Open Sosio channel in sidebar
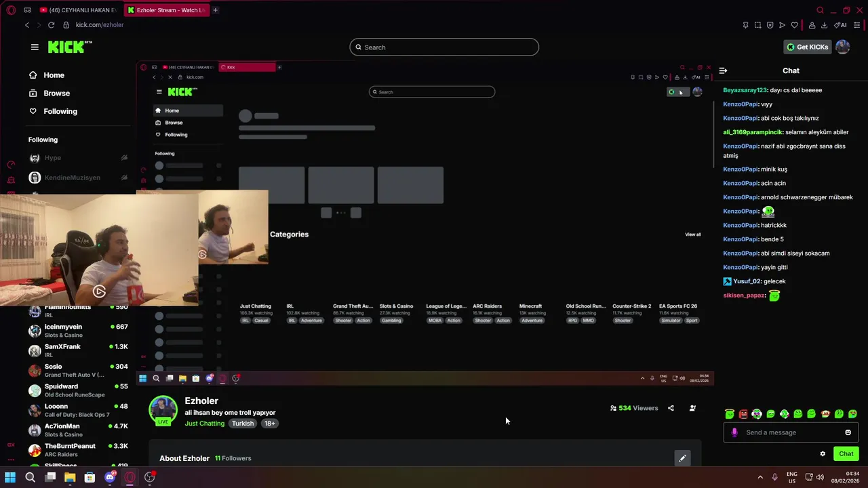 [78, 370]
